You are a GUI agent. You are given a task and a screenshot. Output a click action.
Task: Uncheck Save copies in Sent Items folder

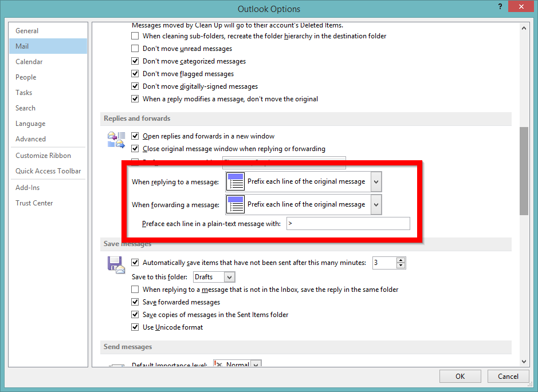135,315
